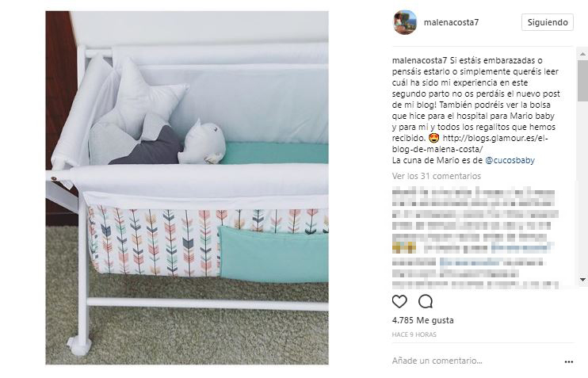Open the @cucosbaby mention link

(x=510, y=161)
